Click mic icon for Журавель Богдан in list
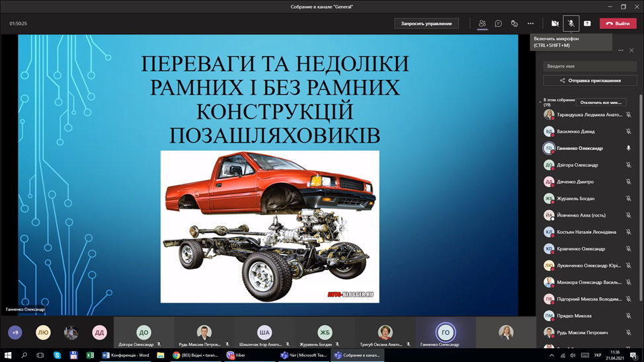The width and height of the screenshot is (644, 362). click(x=628, y=198)
